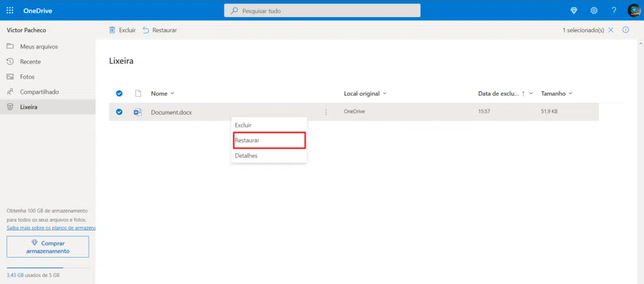Open the Data de exclusão column dropdown
The height and width of the screenshot is (284, 644).
click(506, 93)
